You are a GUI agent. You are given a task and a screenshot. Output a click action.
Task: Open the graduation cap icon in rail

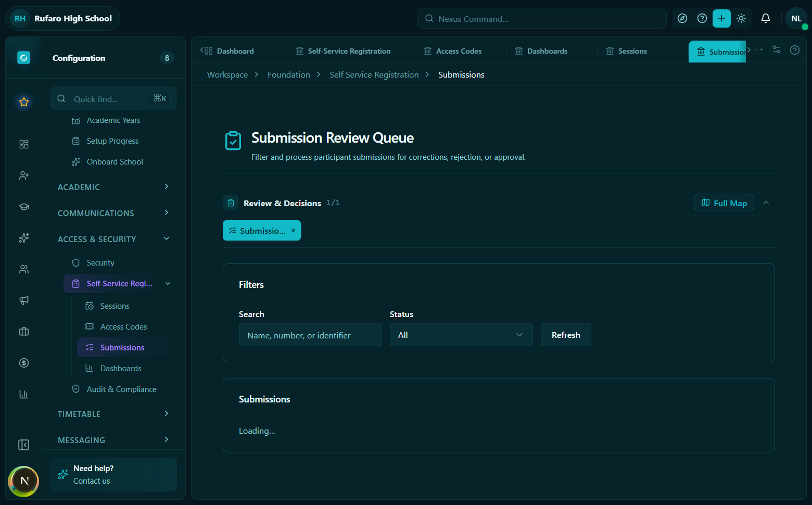click(24, 207)
